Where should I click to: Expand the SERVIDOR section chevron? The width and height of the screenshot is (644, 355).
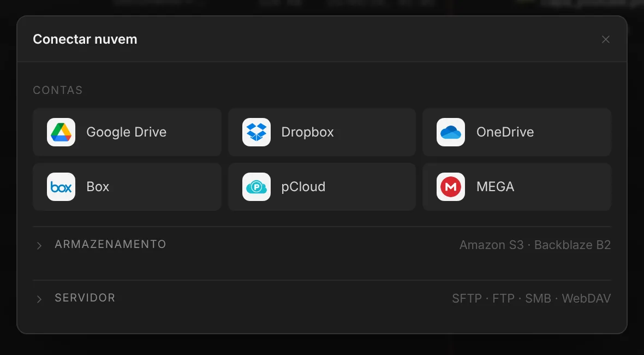click(39, 299)
